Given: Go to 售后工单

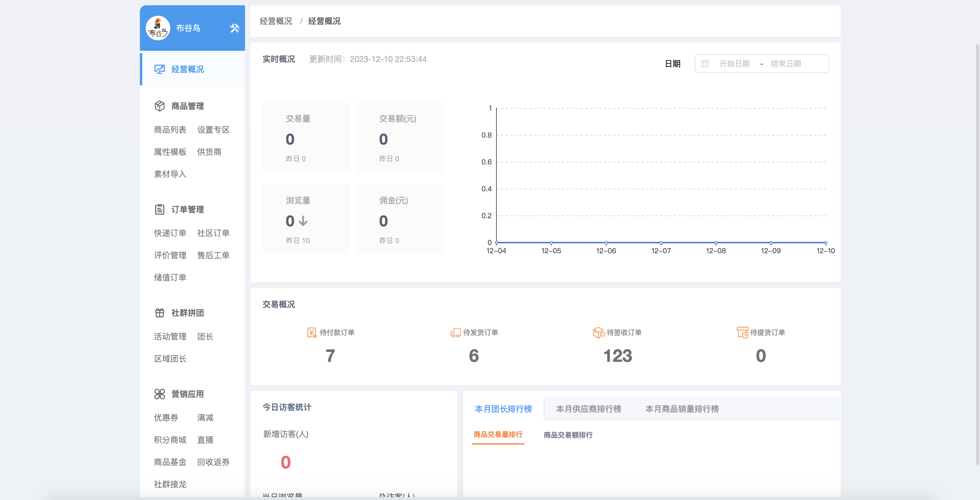Looking at the screenshot, I should [213, 255].
